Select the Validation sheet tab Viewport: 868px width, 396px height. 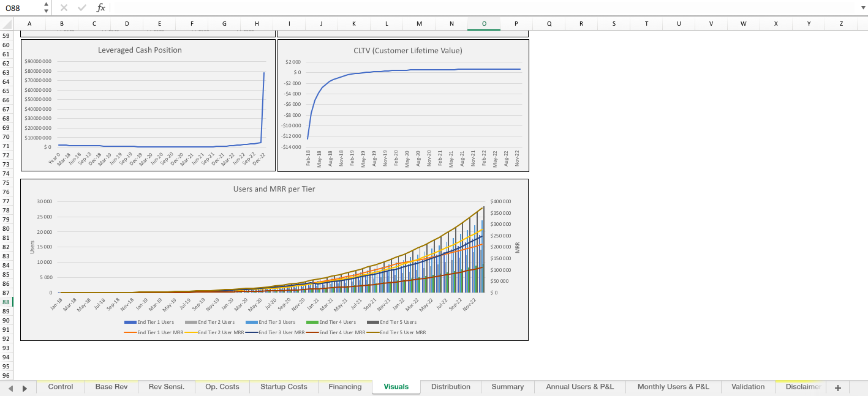point(748,387)
